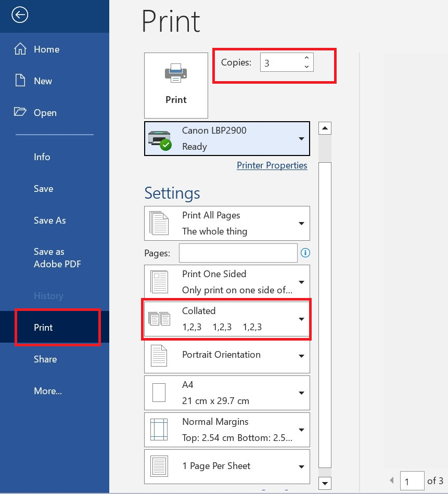Expand the Print One Sided dropdown
The height and width of the screenshot is (494, 448).
301,282
